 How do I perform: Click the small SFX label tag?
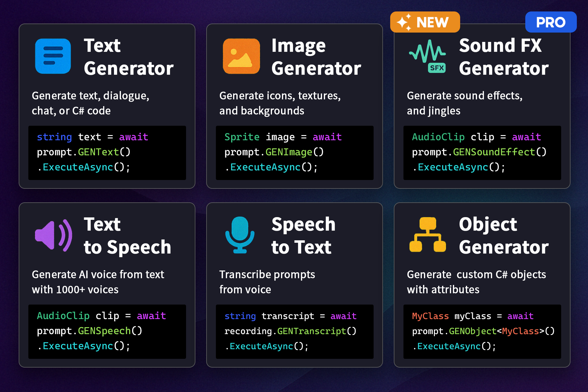(437, 68)
